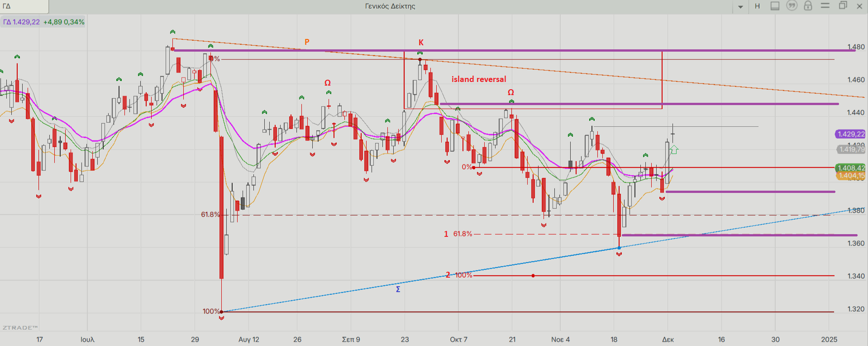
Task: Open the chart options dropdown arrow
Action: (741, 7)
